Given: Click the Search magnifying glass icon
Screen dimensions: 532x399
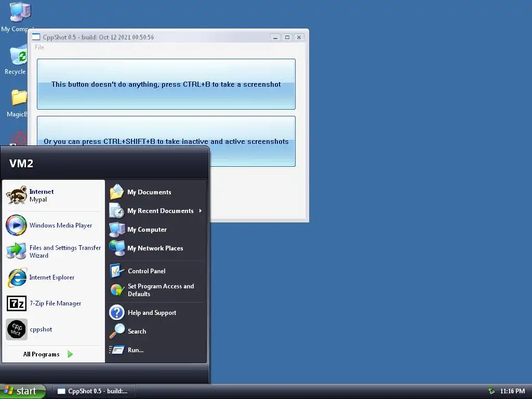Looking at the screenshot, I should pos(117,331).
